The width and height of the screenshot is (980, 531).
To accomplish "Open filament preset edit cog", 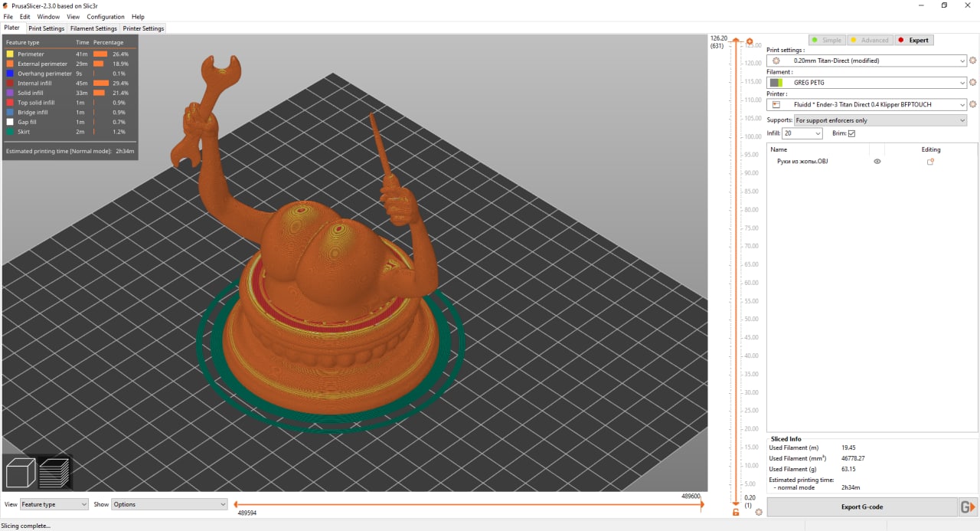I will tap(973, 82).
